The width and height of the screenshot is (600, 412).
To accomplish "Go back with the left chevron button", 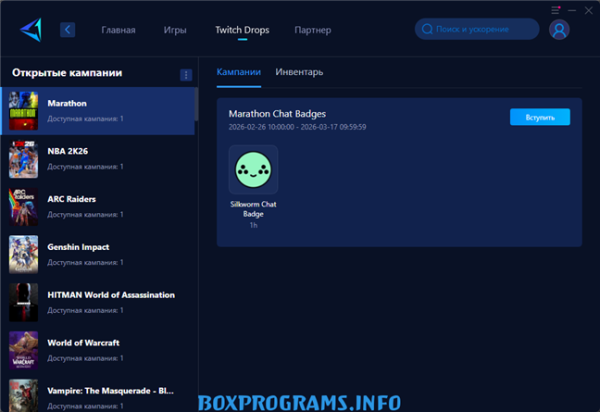I will pos(67,29).
